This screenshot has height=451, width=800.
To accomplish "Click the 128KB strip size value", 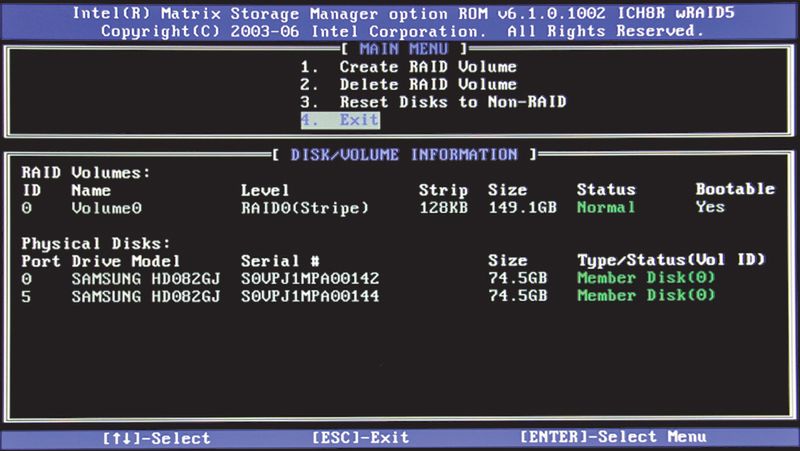I will [443, 208].
